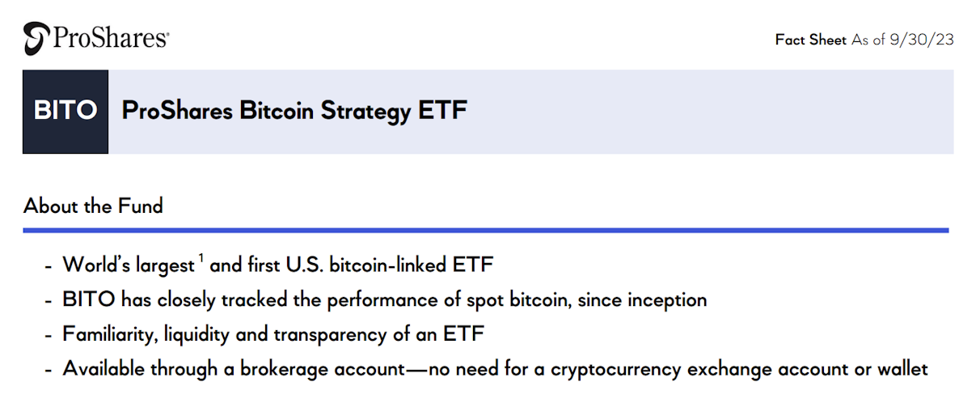This screenshot has width=980, height=399.
Task: Click the dash before World's largest
Action: click(50, 266)
